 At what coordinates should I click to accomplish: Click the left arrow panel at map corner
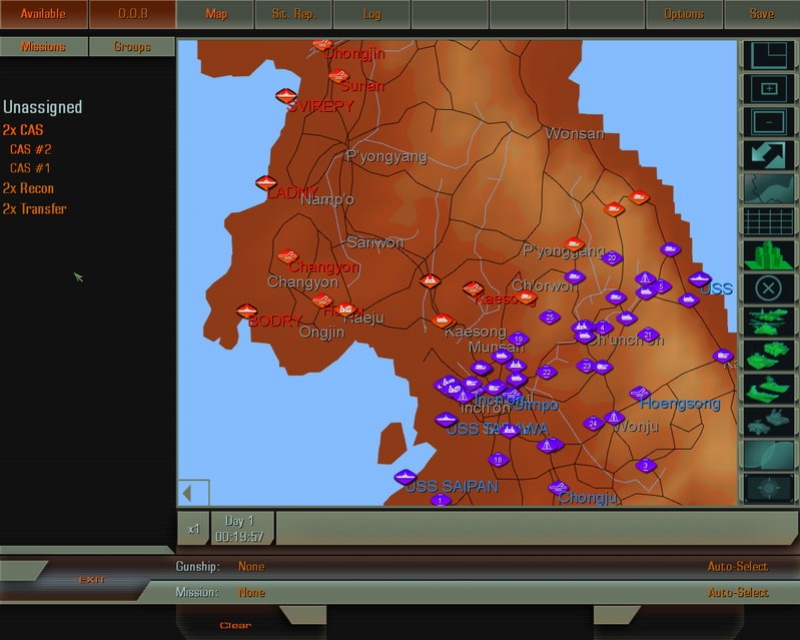(193, 493)
